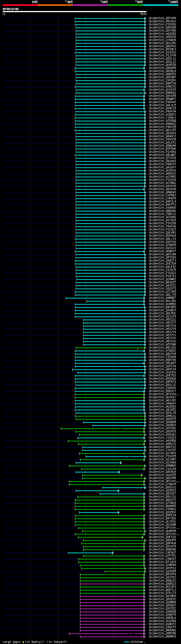Open hit UniRef100_P31926
Image resolution: width=181 pixels, height=644 pixels.
(162, 25)
